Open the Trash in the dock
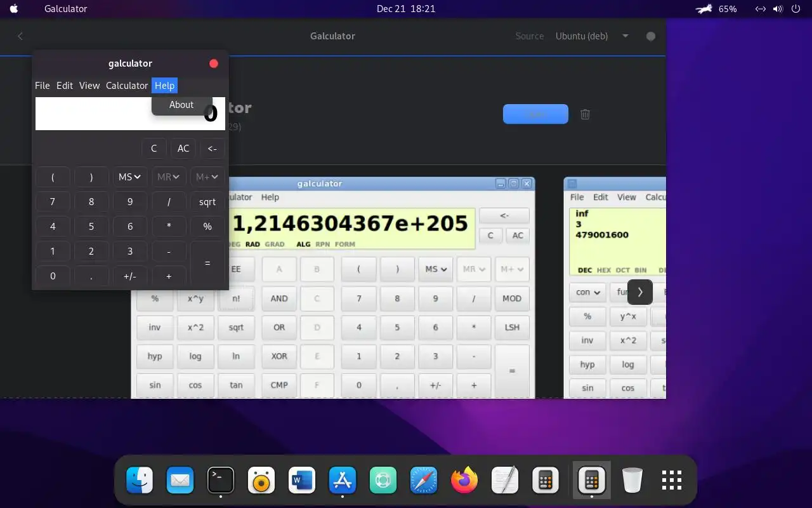Screen dimensions: 812x508 click(x=632, y=481)
